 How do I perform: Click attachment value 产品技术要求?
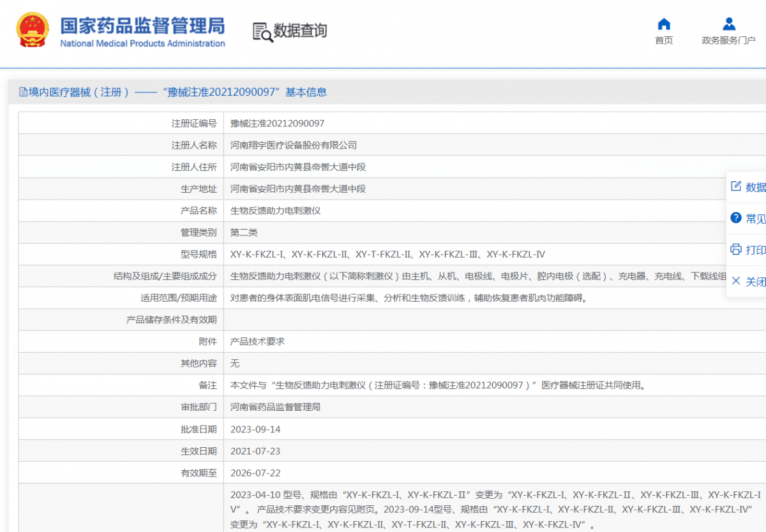click(257, 341)
